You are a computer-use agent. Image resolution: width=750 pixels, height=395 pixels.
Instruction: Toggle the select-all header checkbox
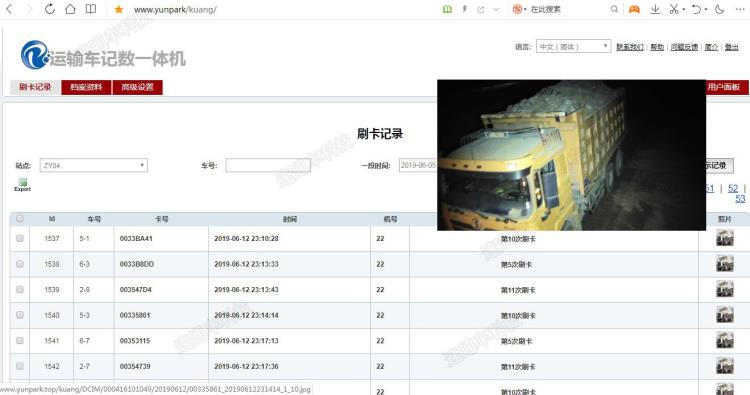click(x=20, y=219)
